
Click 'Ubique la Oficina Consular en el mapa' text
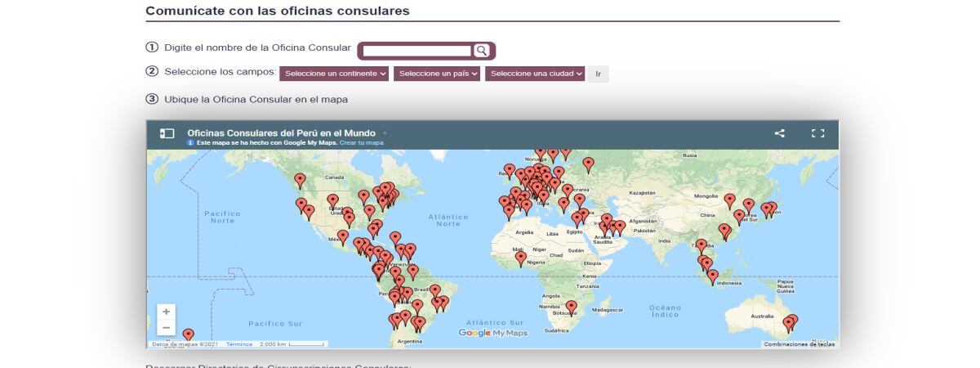(256, 99)
